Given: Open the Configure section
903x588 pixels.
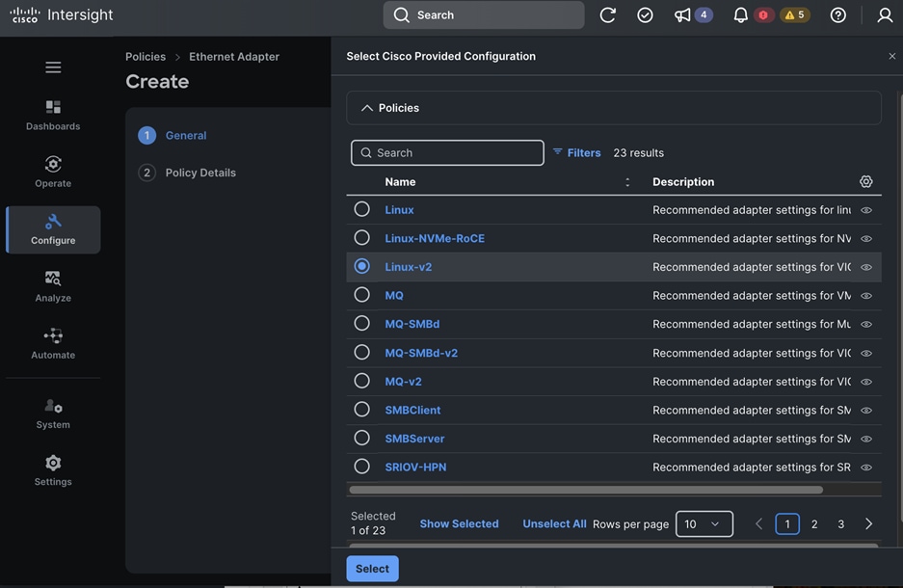Looking at the screenshot, I should click(53, 229).
